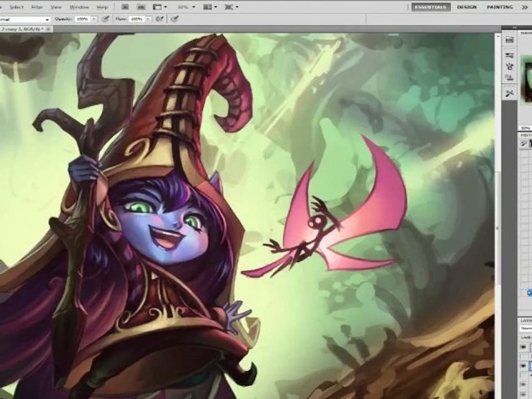Image resolution: width=532 pixels, height=399 pixels.
Task: Click the Navigator preview thumbnail
Action: tap(526, 80)
